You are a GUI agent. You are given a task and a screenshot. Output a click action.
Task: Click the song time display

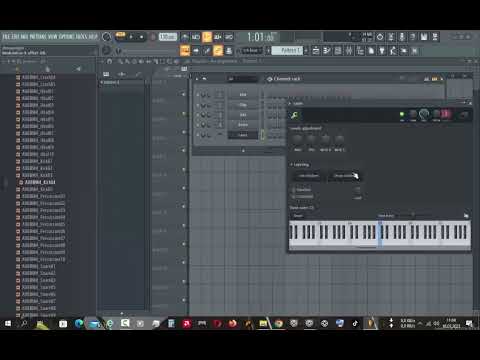pos(262,37)
